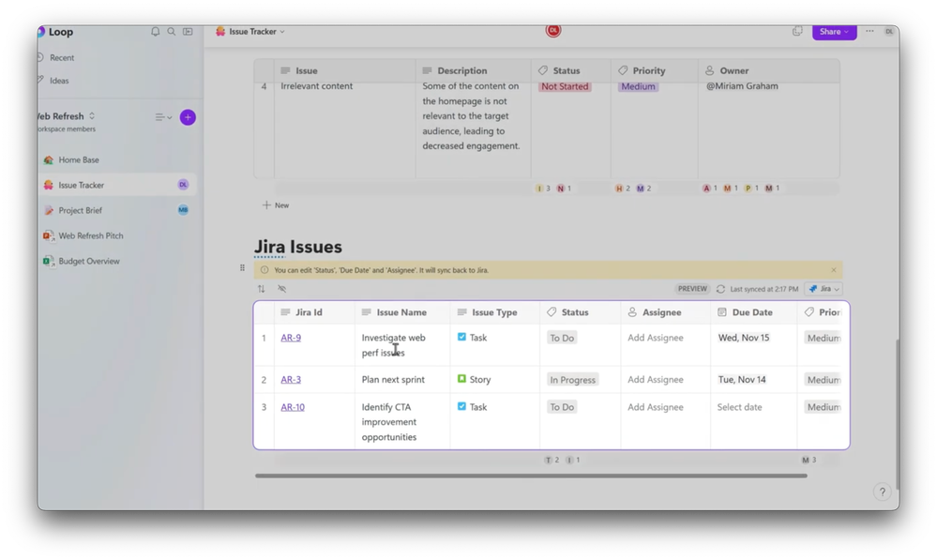Click the drag handle beside the Jira banner

click(242, 267)
